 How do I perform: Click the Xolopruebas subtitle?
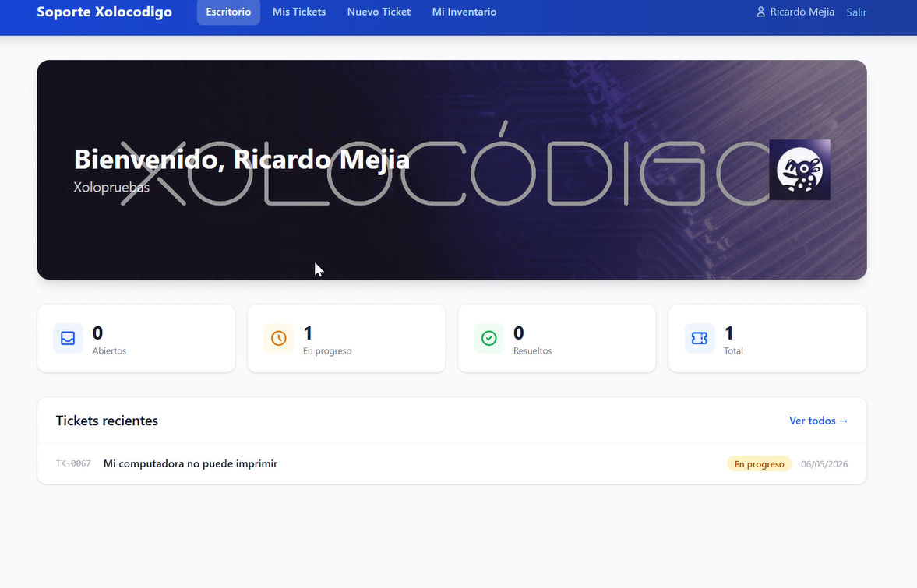coord(111,188)
